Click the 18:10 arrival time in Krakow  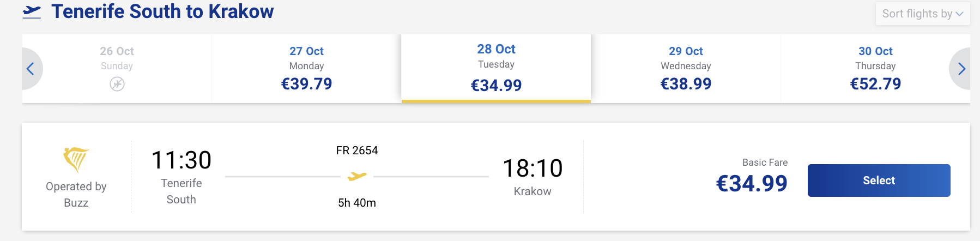click(533, 168)
